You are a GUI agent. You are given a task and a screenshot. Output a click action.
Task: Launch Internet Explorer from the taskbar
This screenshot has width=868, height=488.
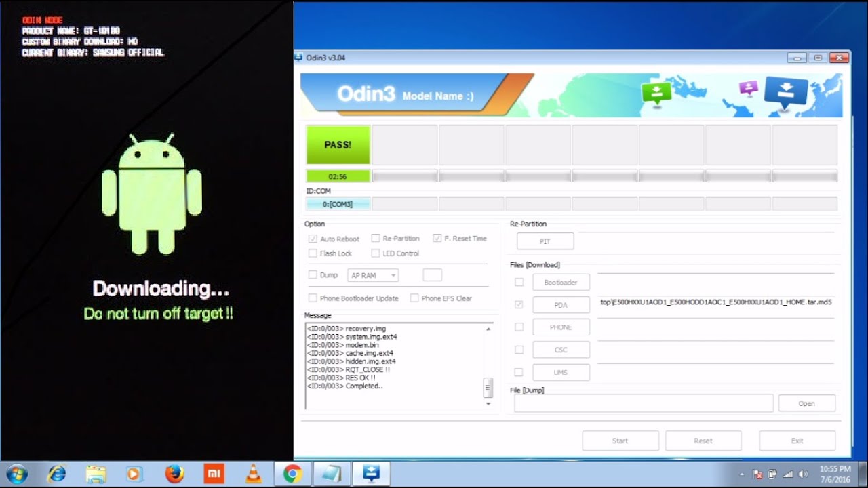(57, 473)
